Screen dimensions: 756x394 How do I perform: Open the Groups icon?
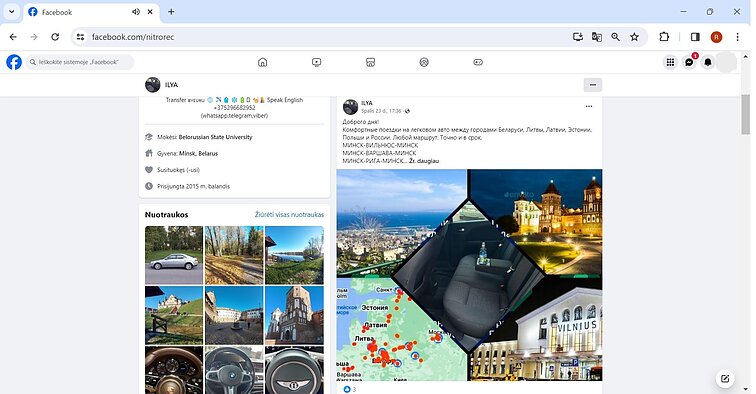tap(424, 62)
